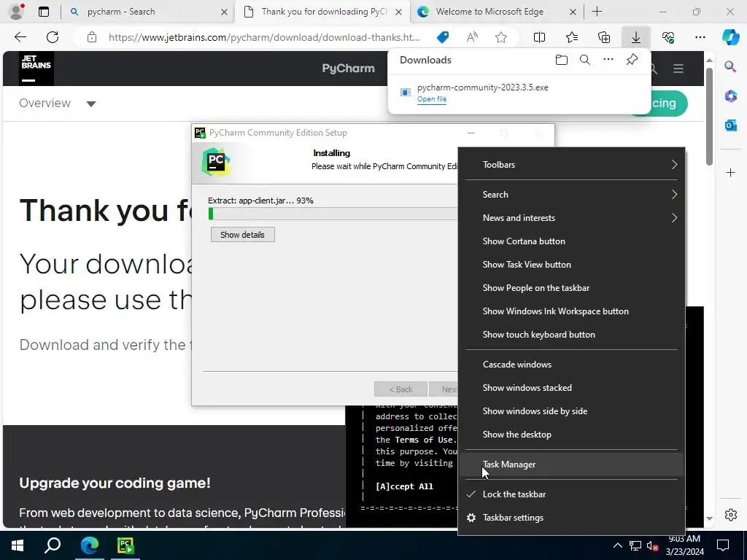Screen dimensions: 747x560
Task: Customize sidebar with plus icon
Action: tap(730, 172)
